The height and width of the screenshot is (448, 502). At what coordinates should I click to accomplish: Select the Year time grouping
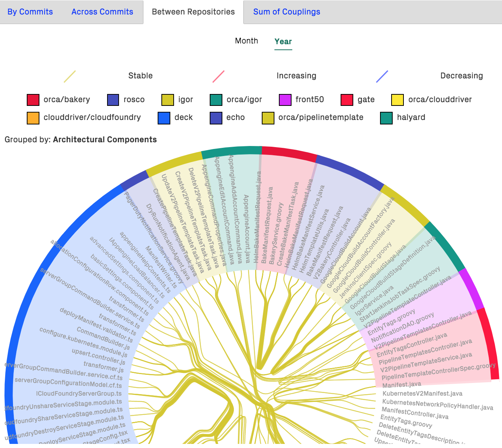pos(283,42)
